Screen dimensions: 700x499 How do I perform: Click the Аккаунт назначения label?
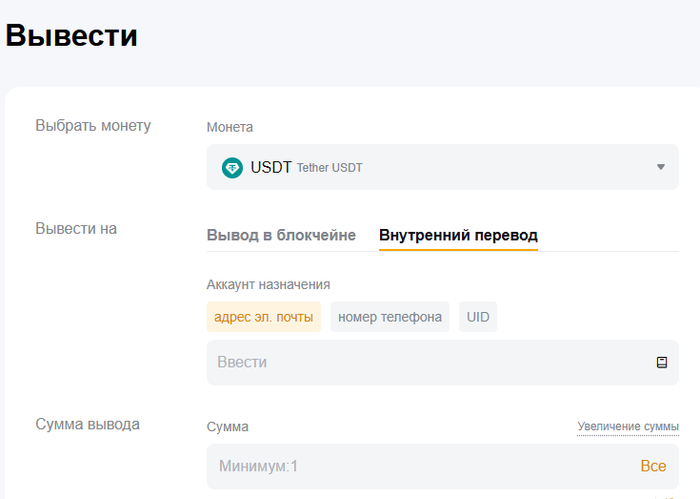[x=268, y=285]
